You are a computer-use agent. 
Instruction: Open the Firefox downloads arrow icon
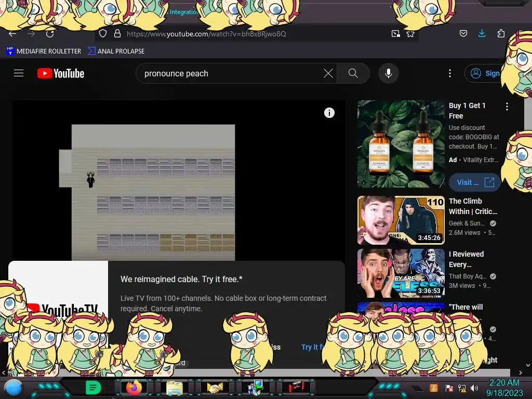tap(482, 33)
